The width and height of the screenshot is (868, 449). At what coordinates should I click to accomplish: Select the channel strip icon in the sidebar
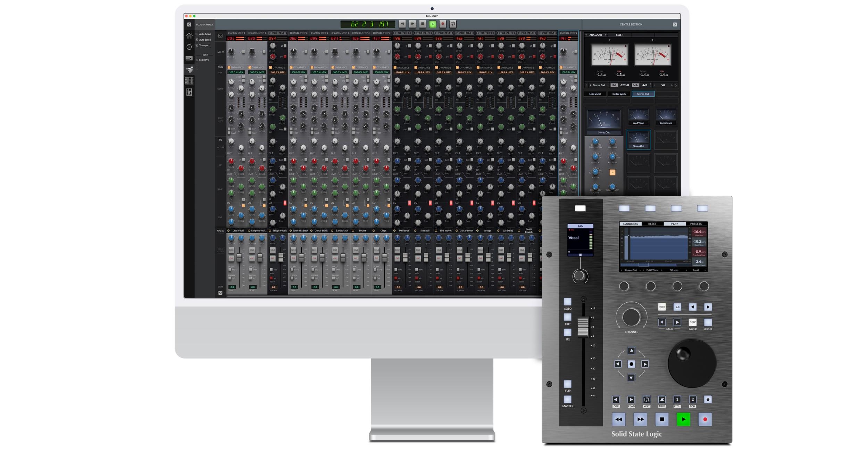(189, 92)
